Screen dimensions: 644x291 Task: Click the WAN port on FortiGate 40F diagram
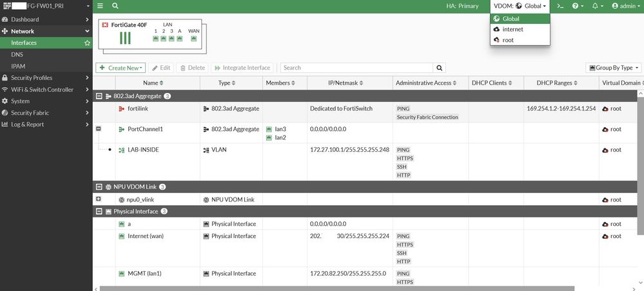(193, 39)
